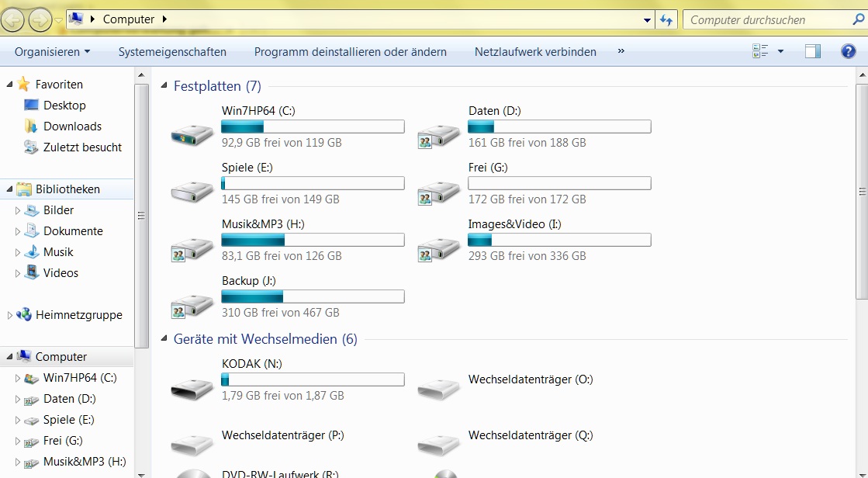
Task: Open the Daten (D:) drive icon
Action: click(439, 136)
